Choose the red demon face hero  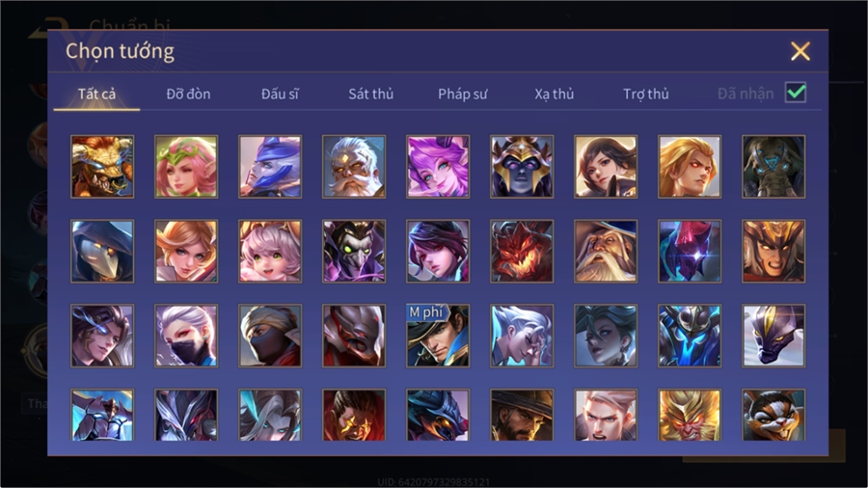pos(522,252)
